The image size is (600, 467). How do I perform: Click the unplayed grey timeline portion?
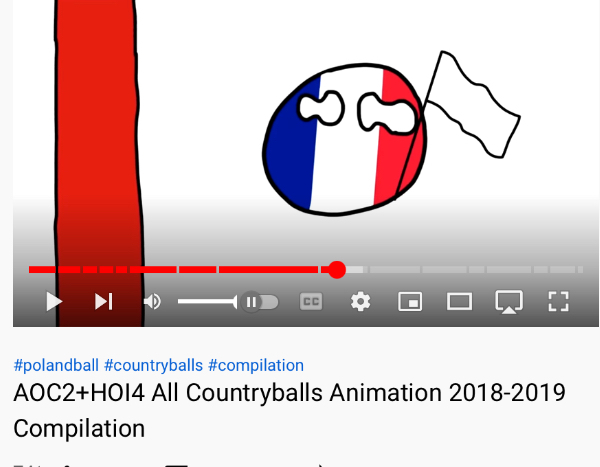coord(465,270)
